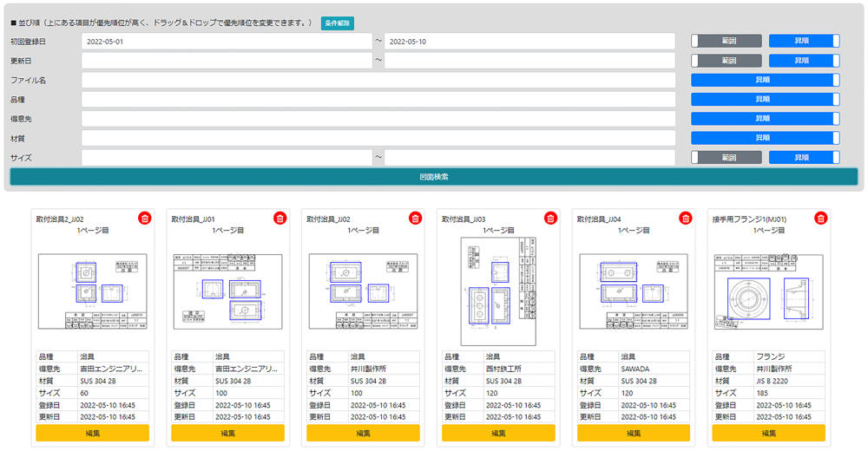This screenshot has height=451, width=868.
Task: Click the 材質 input field
Action: point(378,139)
